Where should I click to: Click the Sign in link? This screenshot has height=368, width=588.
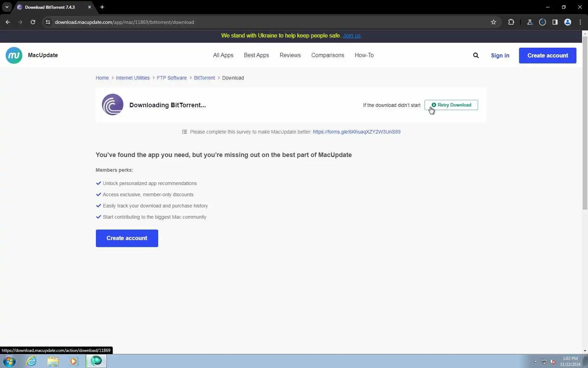click(x=500, y=55)
